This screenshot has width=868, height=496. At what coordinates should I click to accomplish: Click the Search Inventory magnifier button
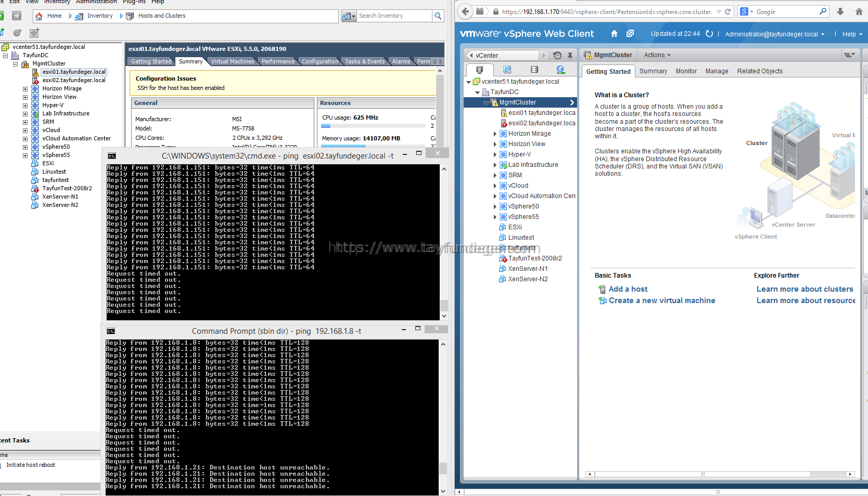pyautogui.click(x=438, y=16)
